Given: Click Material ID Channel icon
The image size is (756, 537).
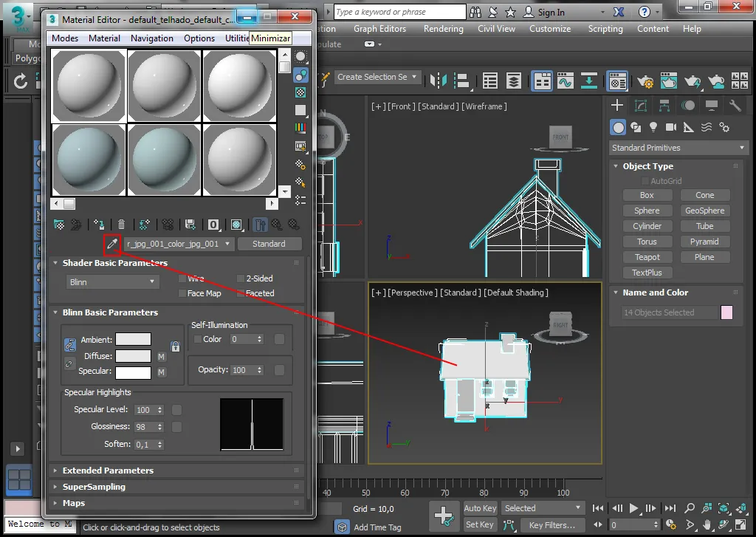Looking at the screenshot, I should [213, 225].
